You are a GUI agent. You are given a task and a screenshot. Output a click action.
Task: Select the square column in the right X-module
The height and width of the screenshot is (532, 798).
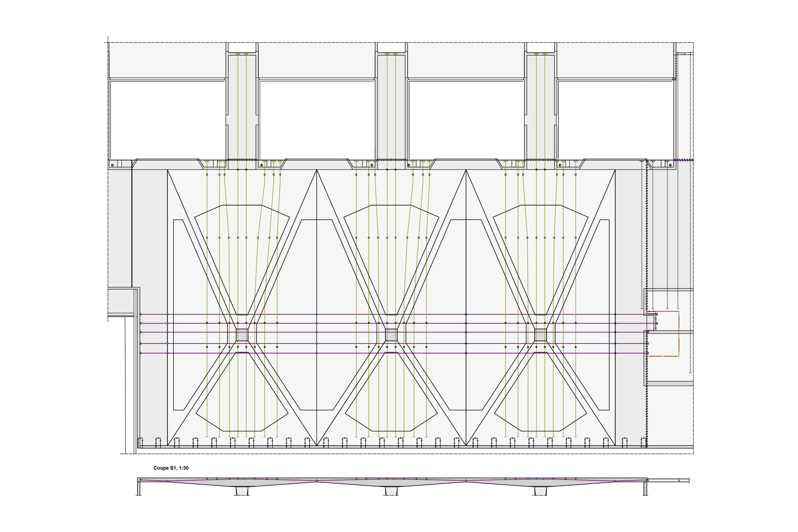point(541,335)
